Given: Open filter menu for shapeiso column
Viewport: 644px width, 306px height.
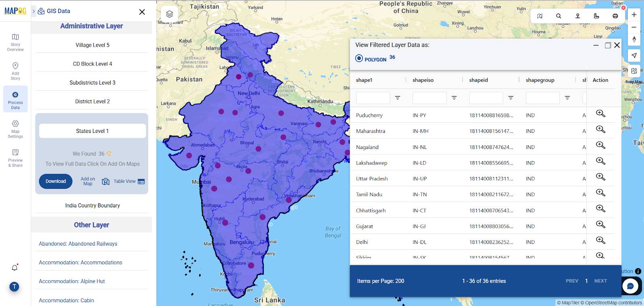Looking at the screenshot, I should click(454, 98).
